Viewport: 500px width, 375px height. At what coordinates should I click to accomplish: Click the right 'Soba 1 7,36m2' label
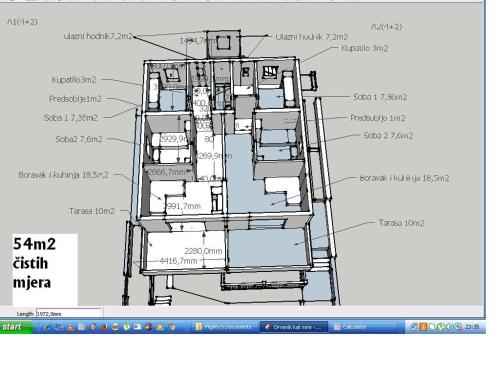coord(380,97)
